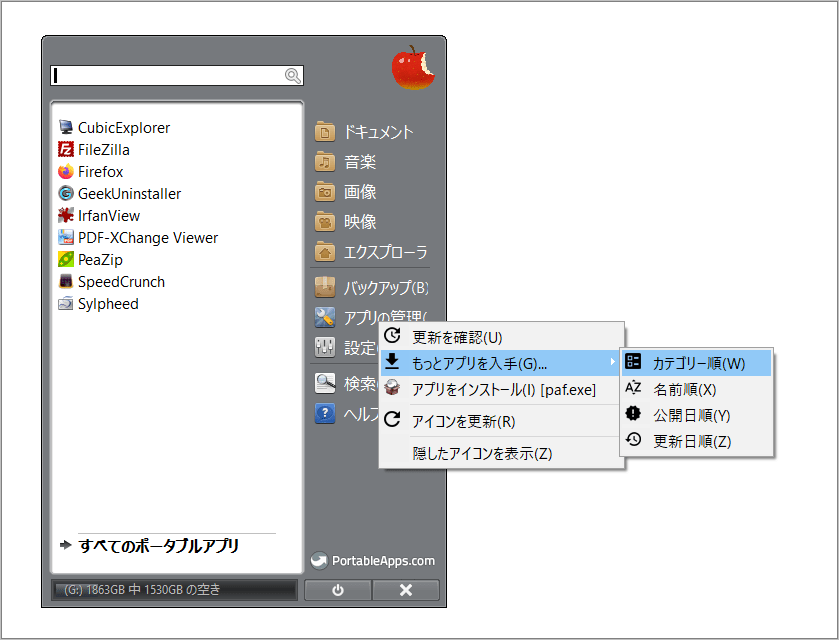Choose 更新日順(Z) in submenu
This screenshot has width=839, height=640.
click(697, 441)
